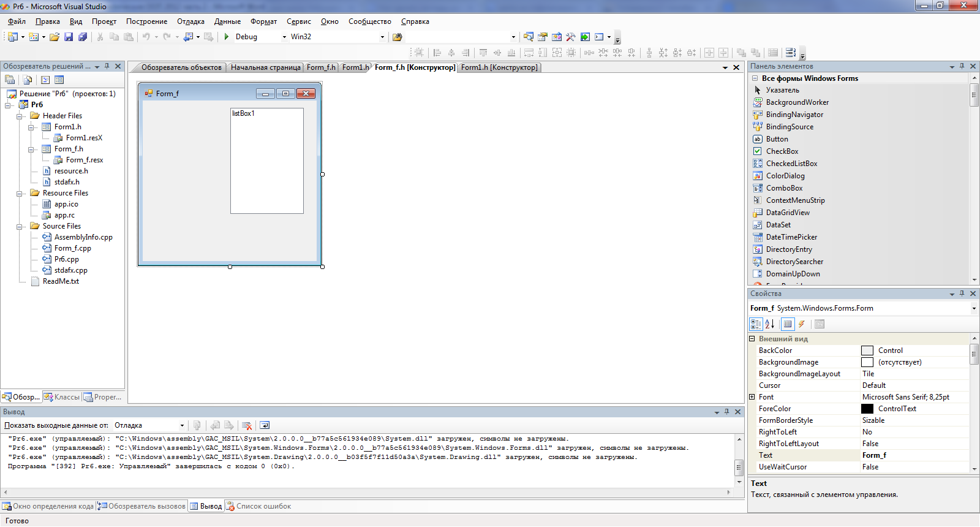Switch to Список ошибок tab
The height and width of the screenshot is (527, 980).
258,506
